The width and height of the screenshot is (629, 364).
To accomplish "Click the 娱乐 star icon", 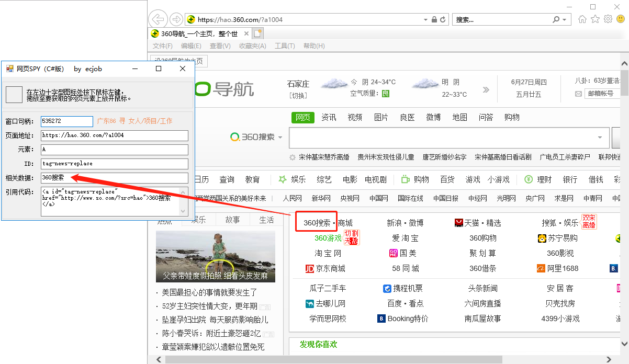I will click(283, 179).
